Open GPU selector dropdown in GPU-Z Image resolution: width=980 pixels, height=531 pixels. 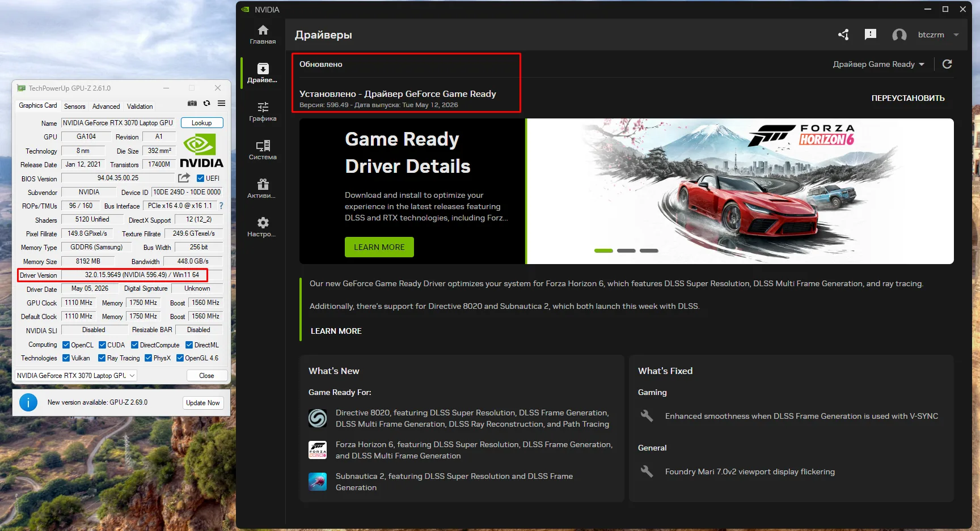[x=76, y=376]
